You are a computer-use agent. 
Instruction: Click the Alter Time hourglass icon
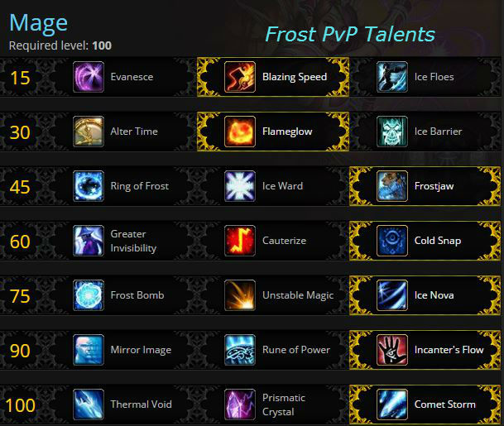tap(89, 132)
